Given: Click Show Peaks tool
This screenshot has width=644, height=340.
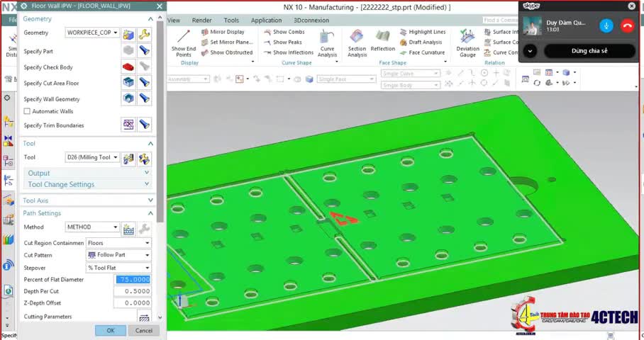Looking at the screenshot, I should [x=283, y=42].
